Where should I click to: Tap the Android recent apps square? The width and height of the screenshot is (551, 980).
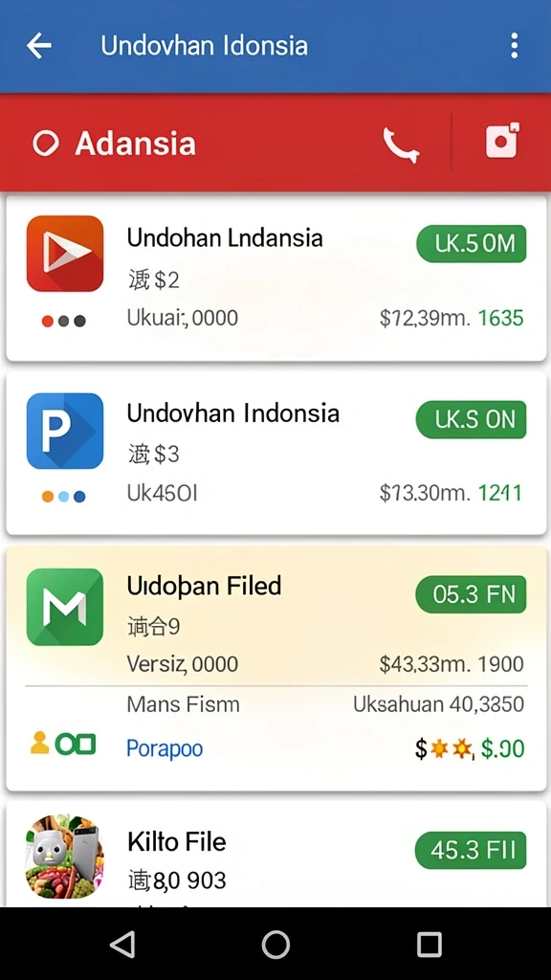pyautogui.click(x=430, y=945)
